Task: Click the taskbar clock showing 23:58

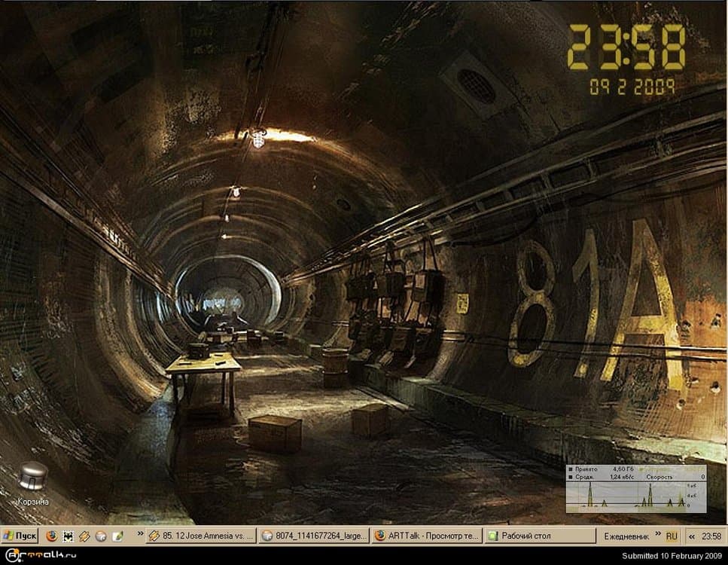Action: coord(711,536)
